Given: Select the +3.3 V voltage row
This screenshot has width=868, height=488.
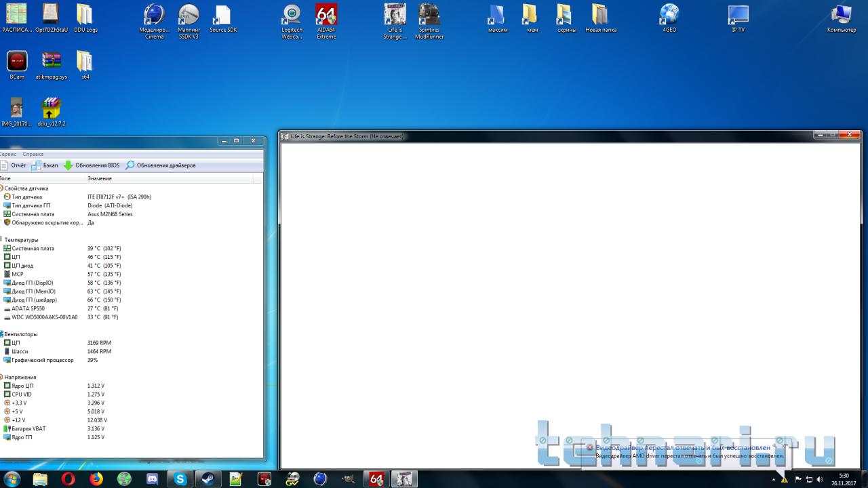Looking at the screenshot, I should 132,403.
